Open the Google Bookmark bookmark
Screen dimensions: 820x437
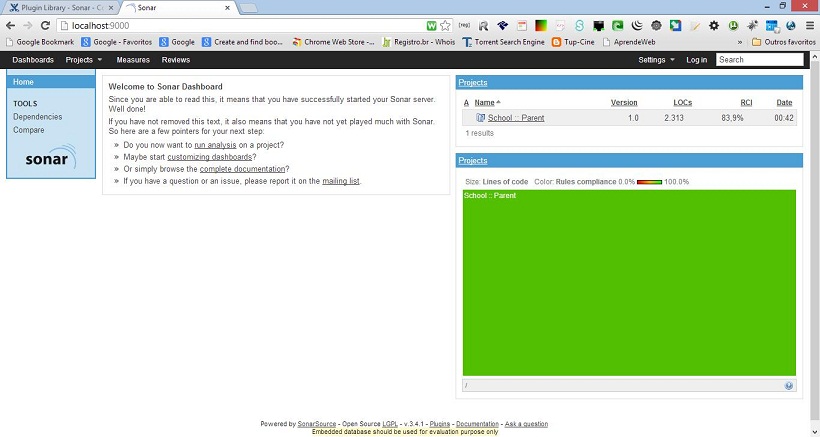39,42
